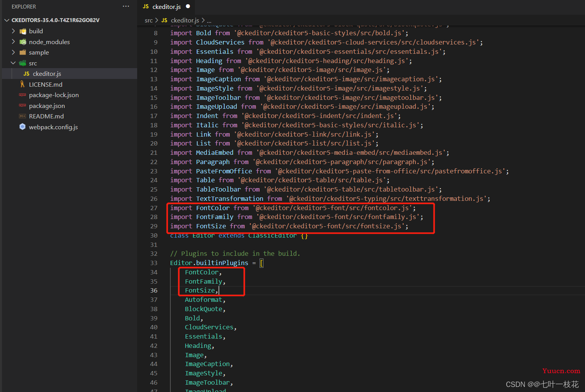Switch to the ckeditor.js editor tab
The image size is (585, 392).
coord(167,7)
